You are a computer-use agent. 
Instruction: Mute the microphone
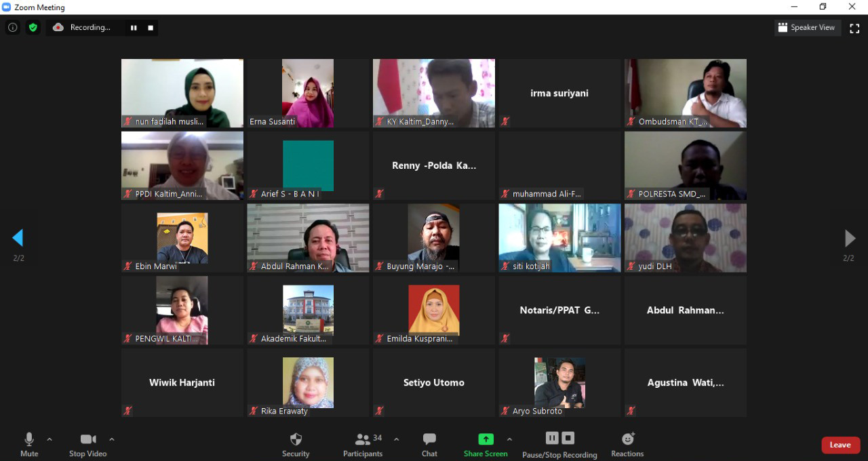29,444
